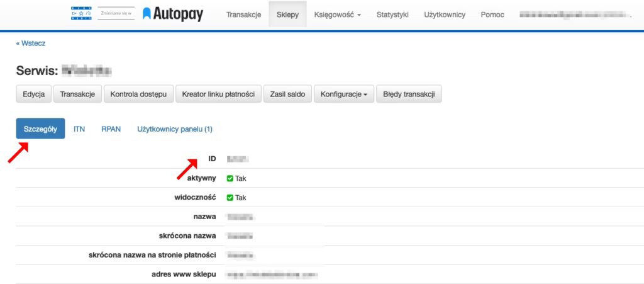Viewport: 644px width, 284px height.
Task: Click the Edycja button
Action: click(33, 94)
